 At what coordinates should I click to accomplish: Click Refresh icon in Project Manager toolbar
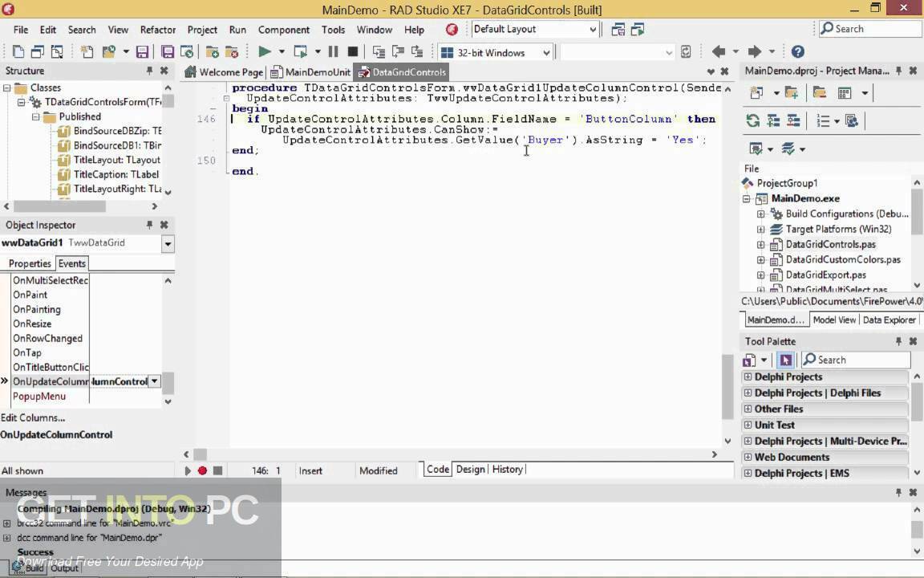[752, 121]
